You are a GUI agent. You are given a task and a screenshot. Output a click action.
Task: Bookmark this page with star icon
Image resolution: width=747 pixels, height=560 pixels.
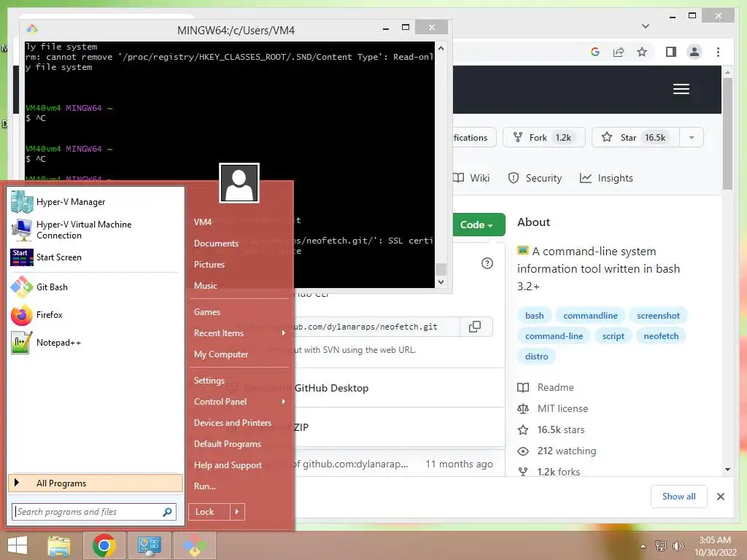(642, 52)
